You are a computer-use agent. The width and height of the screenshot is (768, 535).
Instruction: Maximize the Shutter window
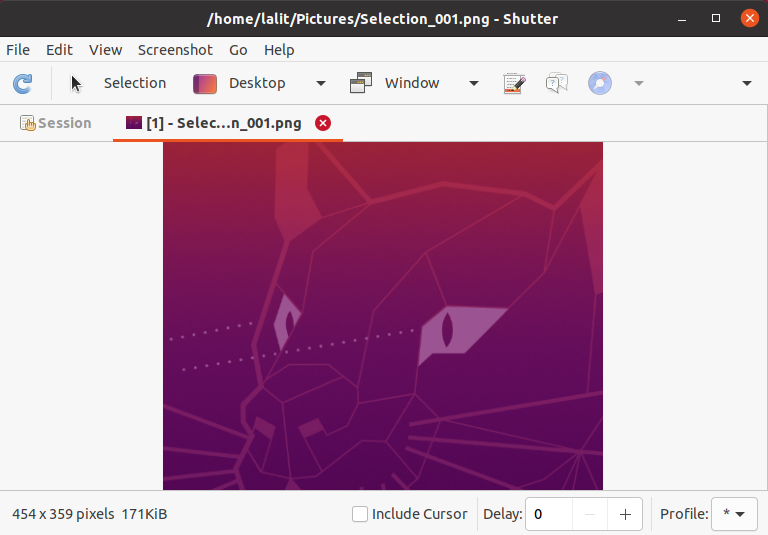(x=716, y=19)
